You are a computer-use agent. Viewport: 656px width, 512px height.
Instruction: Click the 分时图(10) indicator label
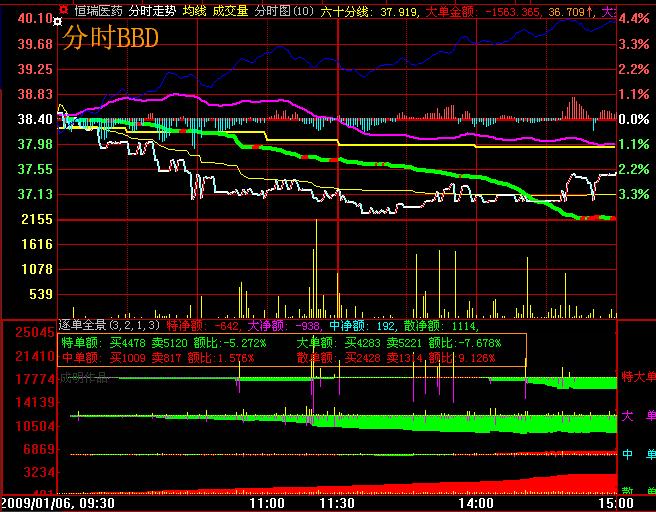(284, 11)
